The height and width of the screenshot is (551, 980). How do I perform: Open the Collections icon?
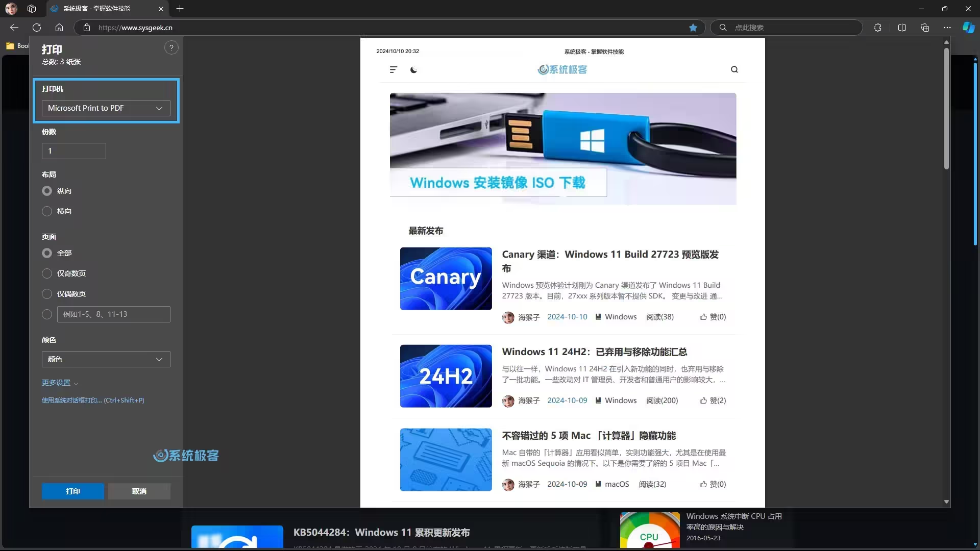tap(925, 28)
